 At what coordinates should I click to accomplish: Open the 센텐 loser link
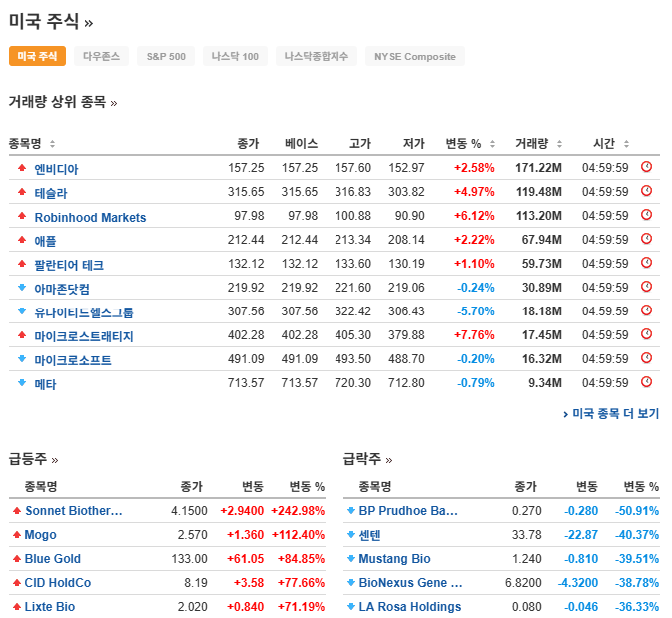(369, 535)
